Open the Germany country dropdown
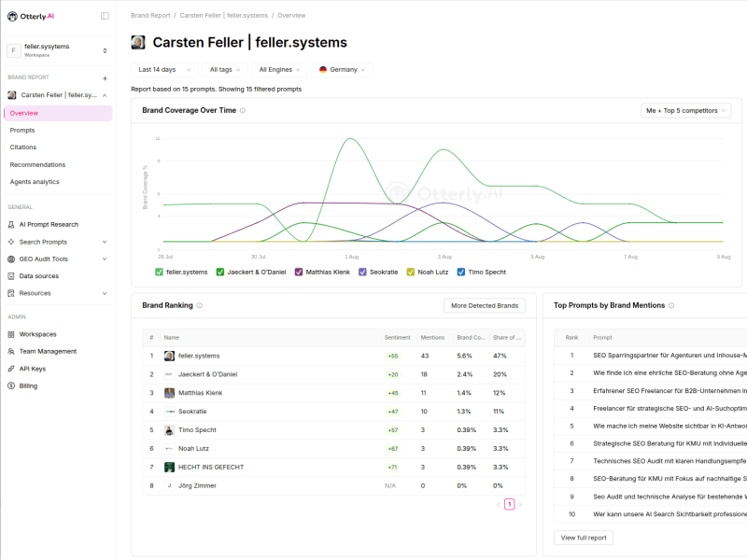The width and height of the screenshot is (747, 560). click(x=342, y=69)
